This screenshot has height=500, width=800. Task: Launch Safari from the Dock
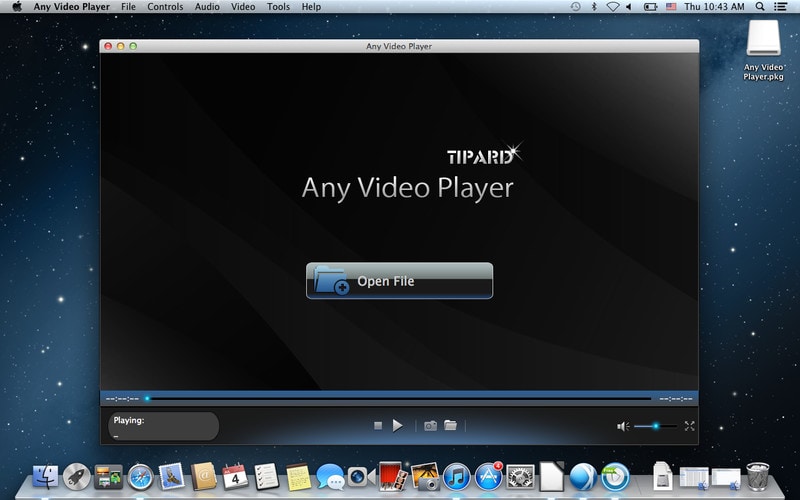(x=140, y=477)
